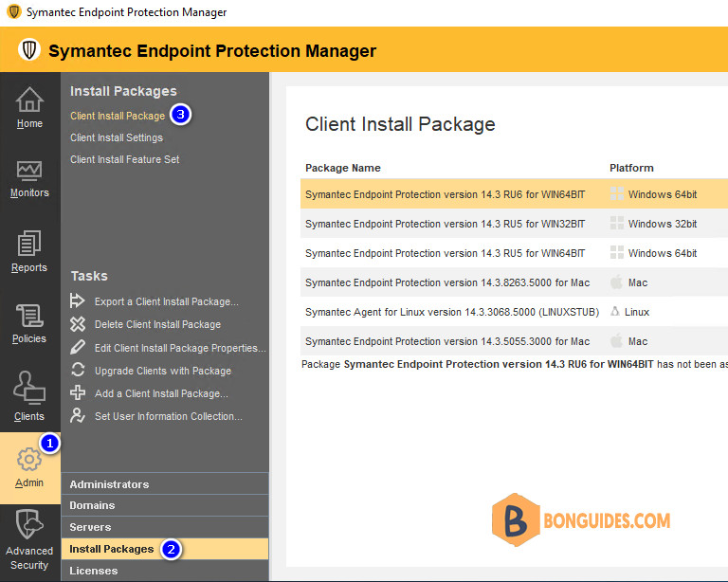Click the Windows 32bit platform cell

662,224
